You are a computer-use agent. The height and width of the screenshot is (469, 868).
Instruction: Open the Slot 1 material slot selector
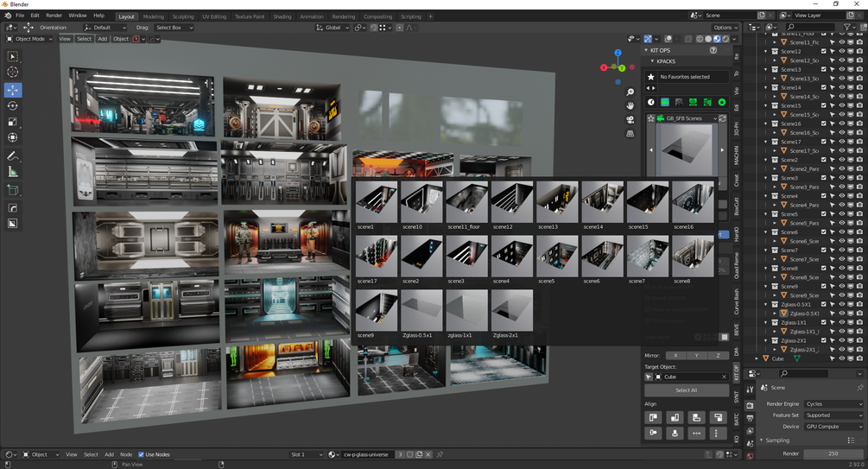(x=307, y=454)
